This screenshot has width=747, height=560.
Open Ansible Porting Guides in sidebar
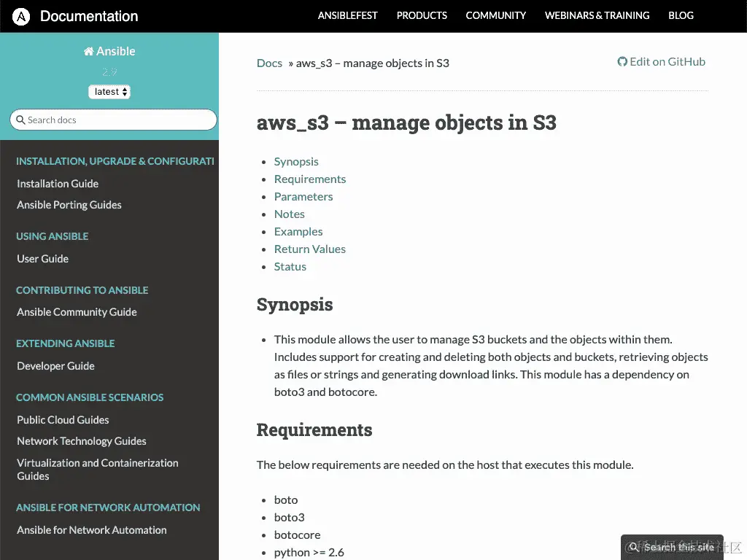click(69, 205)
